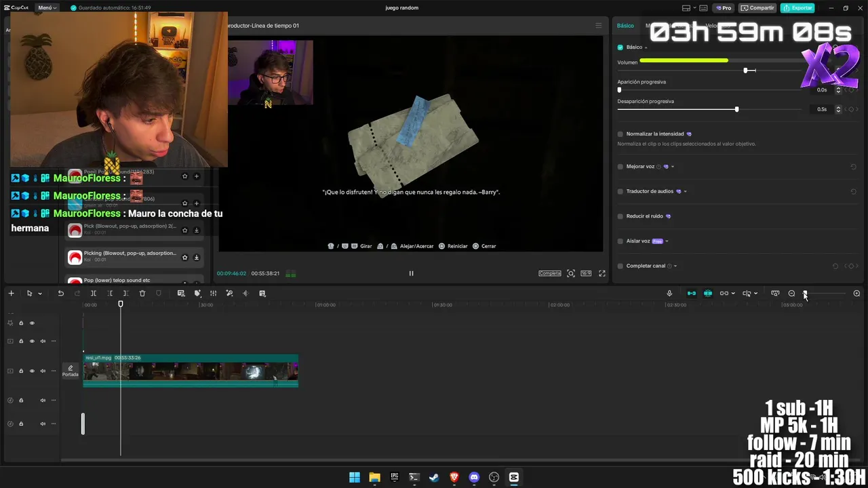Viewport: 868px width, 488px height.
Task: Click the Desaparición progresiva value stepper arrows
Action: click(838, 109)
